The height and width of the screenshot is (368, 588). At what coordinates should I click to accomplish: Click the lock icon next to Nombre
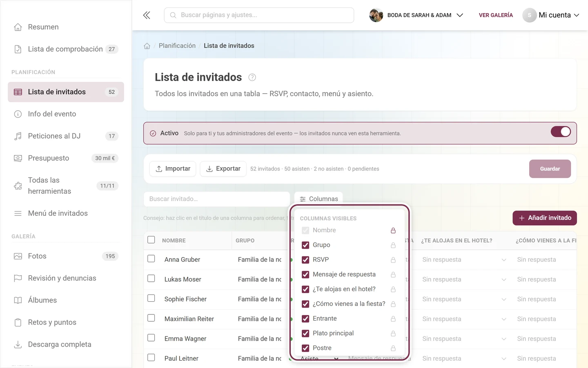point(393,230)
